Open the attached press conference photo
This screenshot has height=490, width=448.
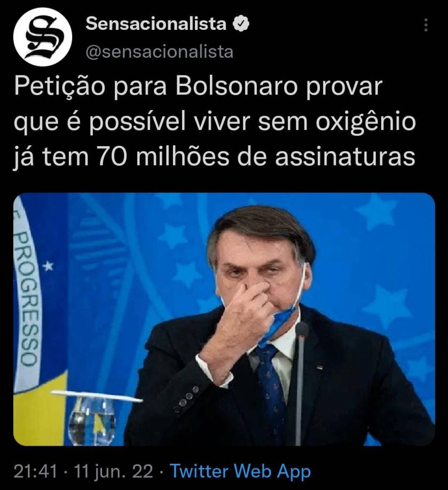coord(224,319)
